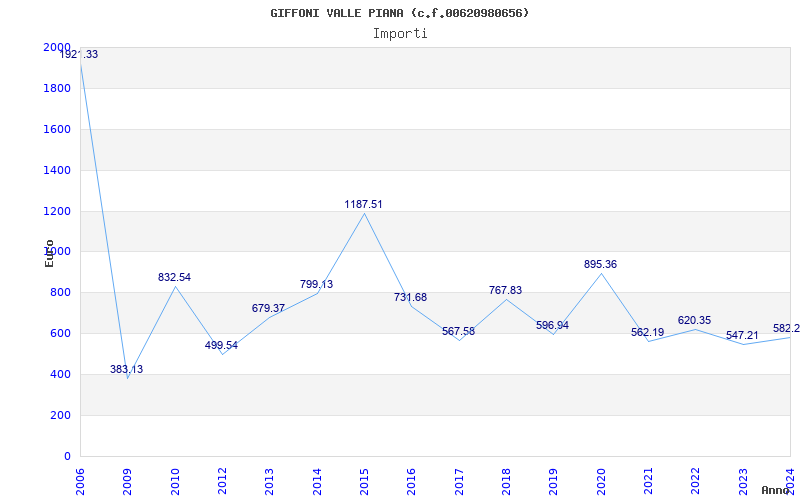Click x-axis year 2009
This screenshot has width=800, height=500.
128,482
